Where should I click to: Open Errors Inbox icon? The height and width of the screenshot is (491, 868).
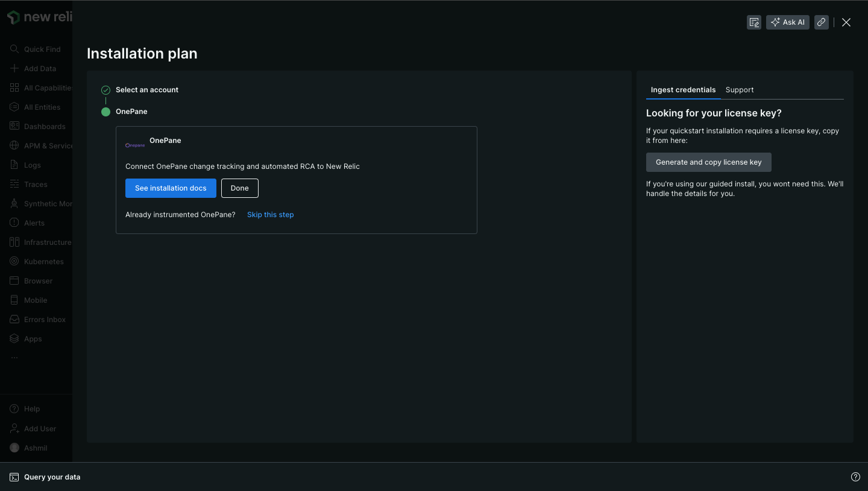point(14,319)
